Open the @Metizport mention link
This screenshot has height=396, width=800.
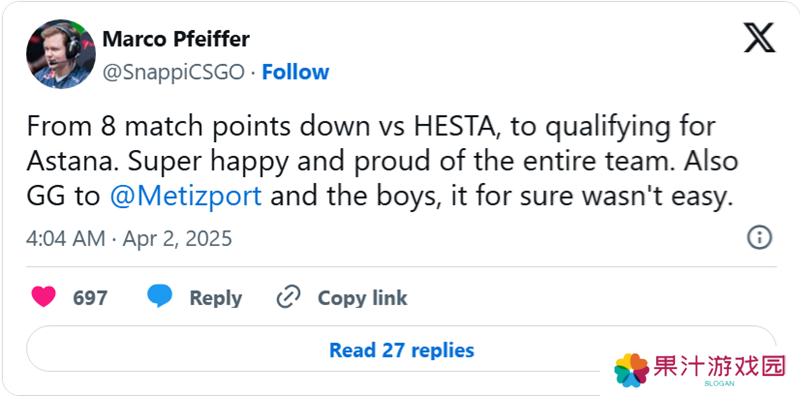pyautogui.click(x=186, y=196)
